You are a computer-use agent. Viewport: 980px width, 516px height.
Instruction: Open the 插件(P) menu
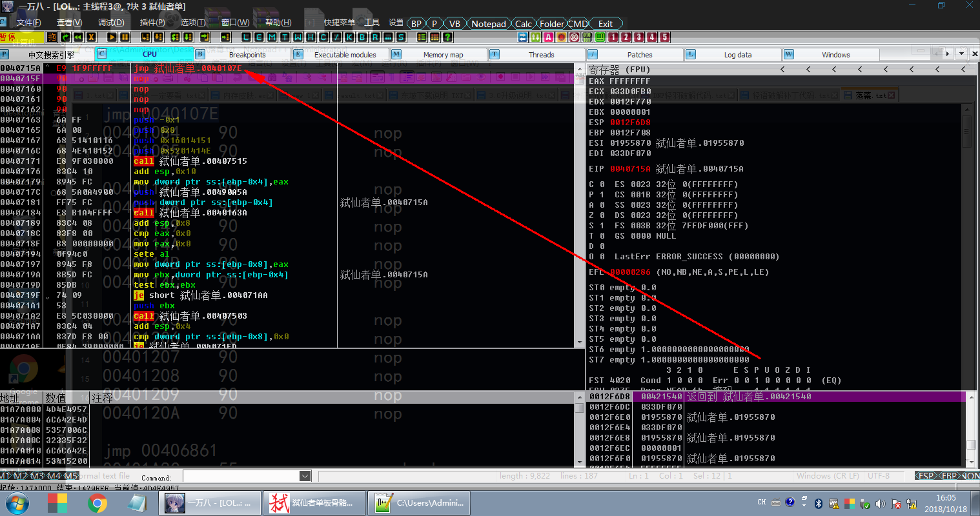tap(152, 23)
